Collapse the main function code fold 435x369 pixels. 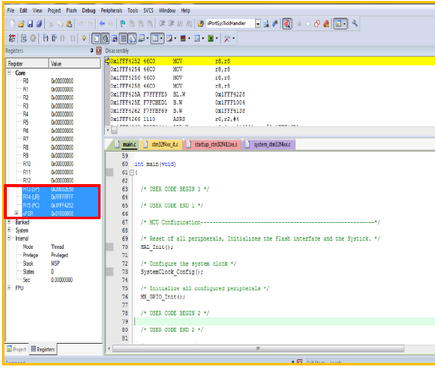pyautogui.click(x=131, y=172)
